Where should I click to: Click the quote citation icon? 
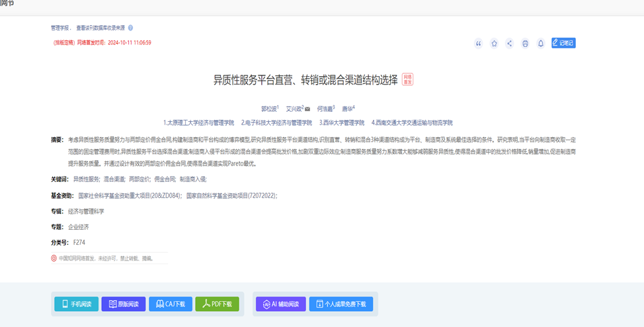pos(479,44)
